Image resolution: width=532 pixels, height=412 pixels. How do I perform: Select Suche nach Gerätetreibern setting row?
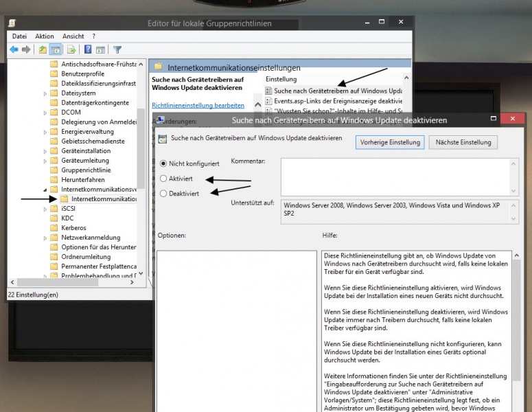pyautogui.click(x=333, y=91)
